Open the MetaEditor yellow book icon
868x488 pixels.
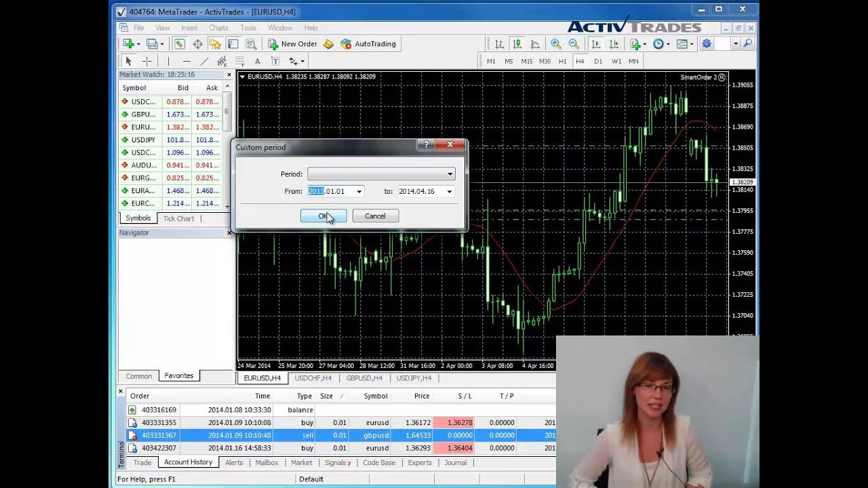(x=328, y=43)
